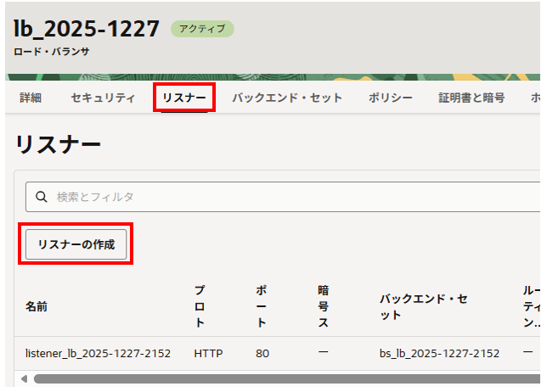
Task: Click the プロトコル column header
Action: click(x=200, y=306)
